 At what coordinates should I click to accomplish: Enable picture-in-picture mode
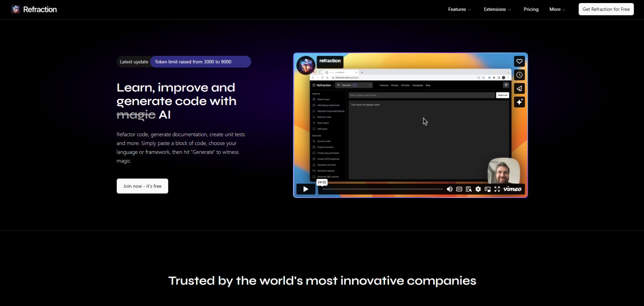click(488, 189)
